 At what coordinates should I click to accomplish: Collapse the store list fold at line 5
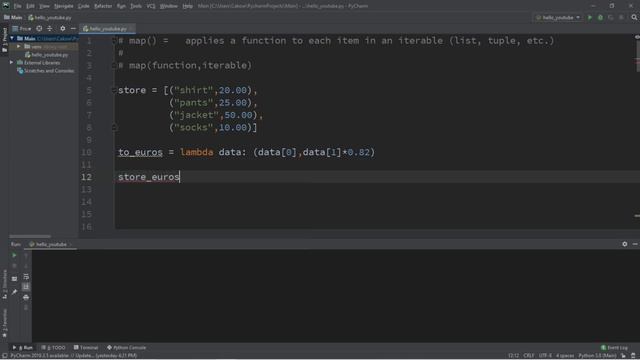(x=114, y=90)
